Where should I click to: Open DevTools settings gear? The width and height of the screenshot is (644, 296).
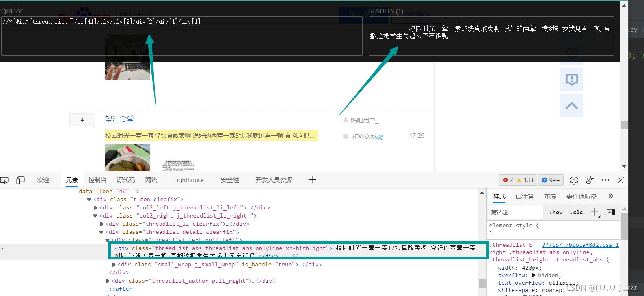point(574,180)
